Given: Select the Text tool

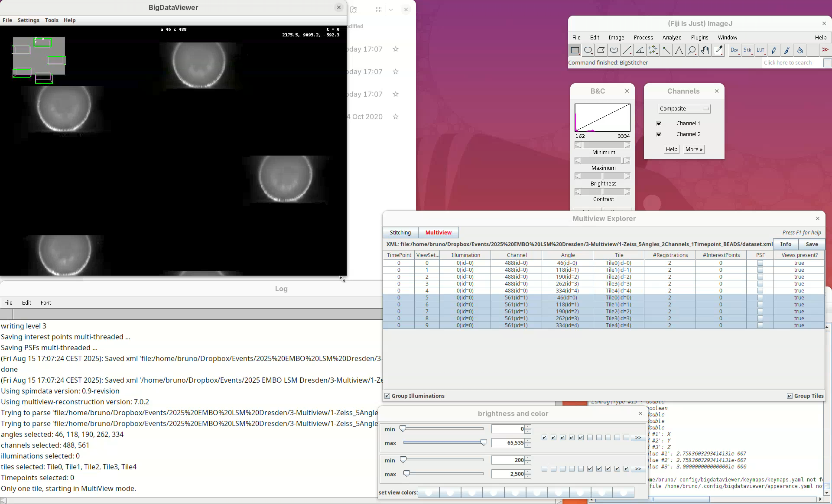Looking at the screenshot, I should pos(679,50).
